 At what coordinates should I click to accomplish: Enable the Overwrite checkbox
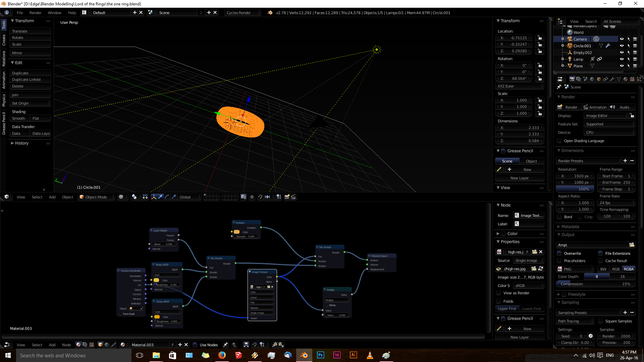(x=559, y=253)
